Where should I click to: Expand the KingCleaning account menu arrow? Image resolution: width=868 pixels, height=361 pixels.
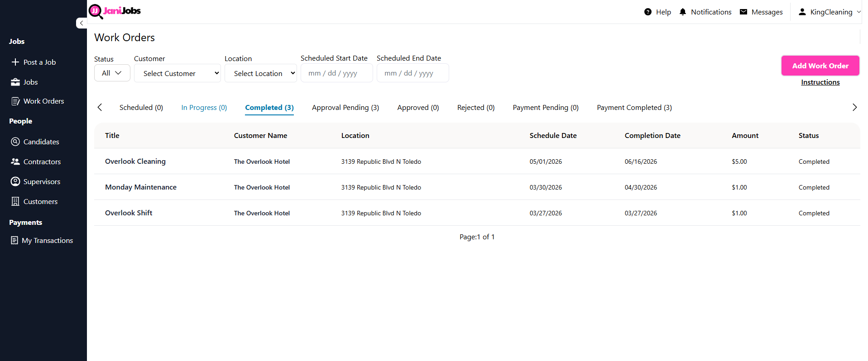pos(859,12)
